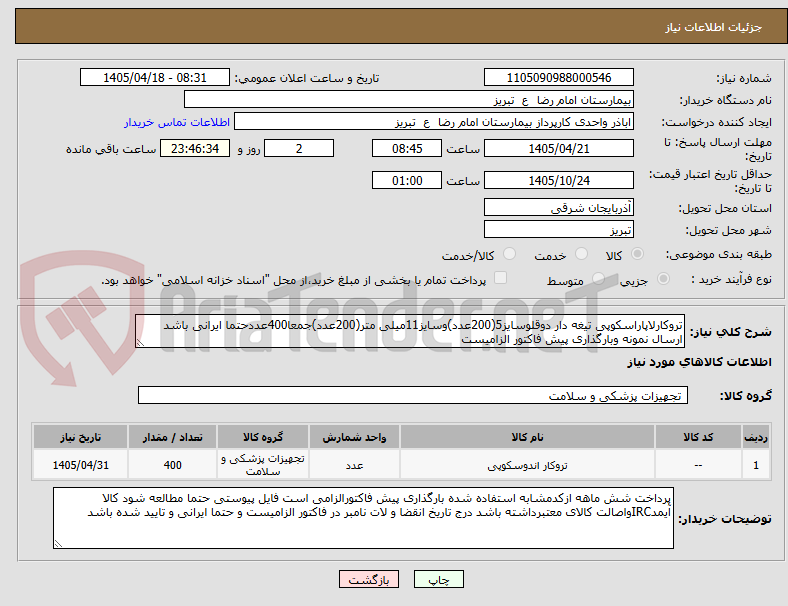Click the validity time field 01:00
788x606 pixels.
tap(407, 180)
